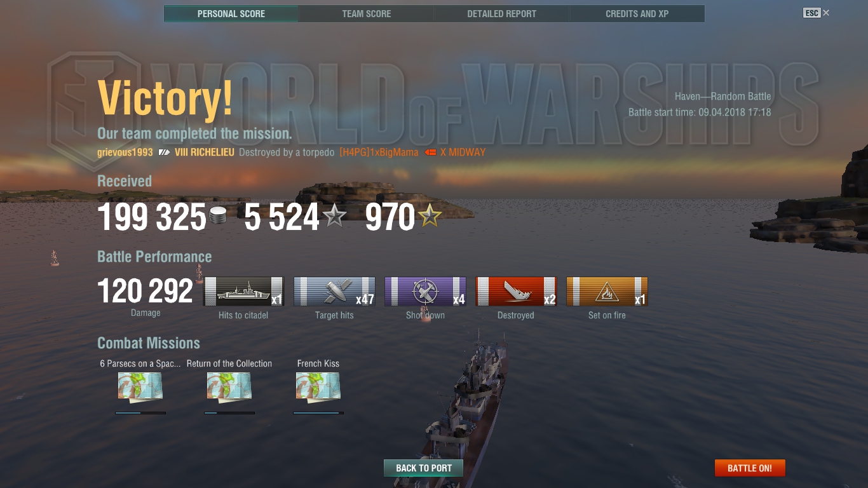Image resolution: width=868 pixels, height=488 pixels.
Task: Click the silver credits coin icon
Action: coord(219,217)
